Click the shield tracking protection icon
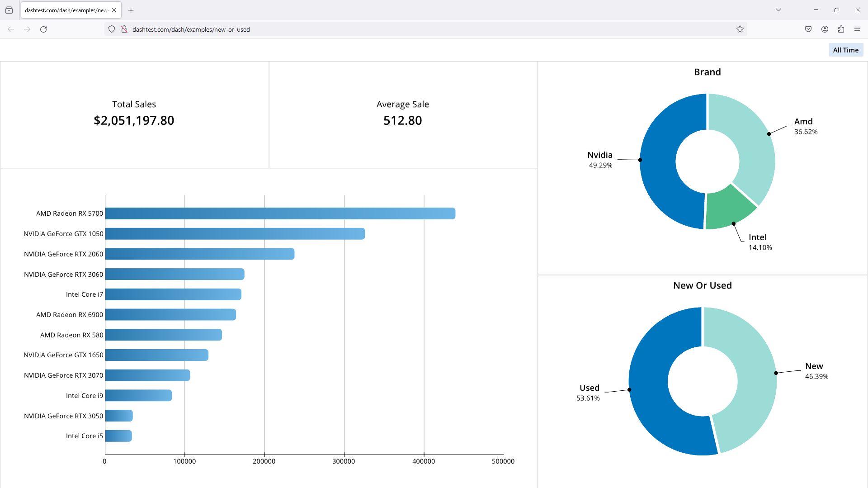Image resolution: width=868 pixels, height=488 pixels. (112, 29)
